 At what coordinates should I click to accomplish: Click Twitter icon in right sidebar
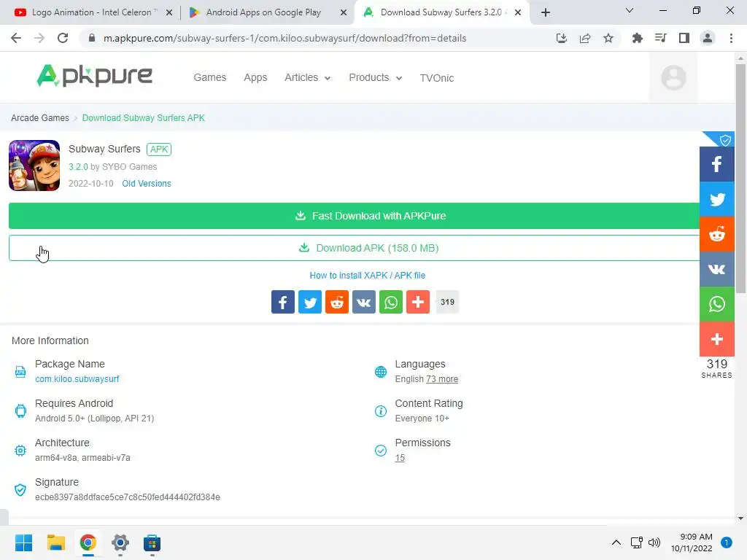[716, 199]
